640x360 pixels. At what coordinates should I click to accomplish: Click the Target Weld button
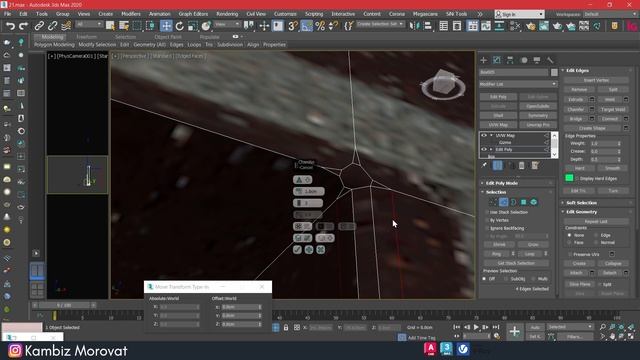tap(613, 109)
